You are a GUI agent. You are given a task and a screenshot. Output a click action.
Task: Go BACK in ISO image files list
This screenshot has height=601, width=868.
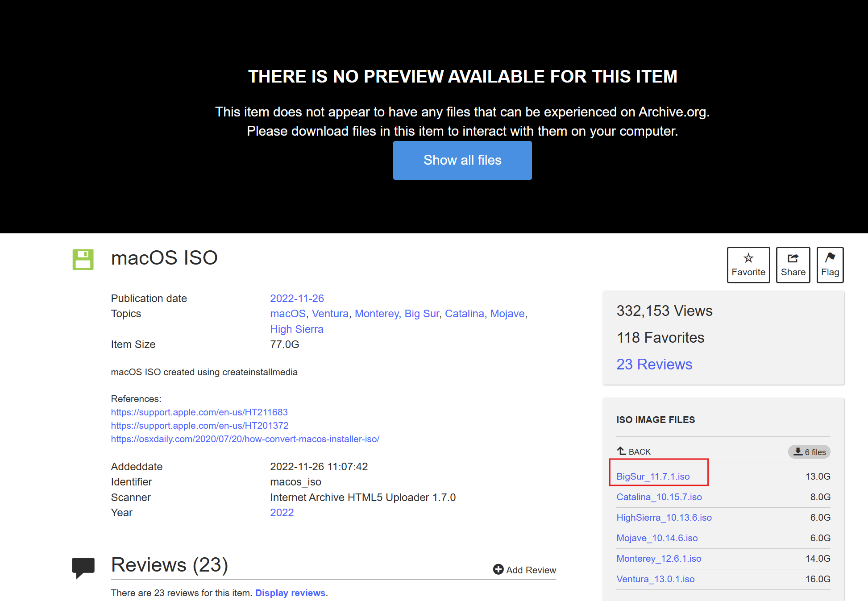[634, 452]
